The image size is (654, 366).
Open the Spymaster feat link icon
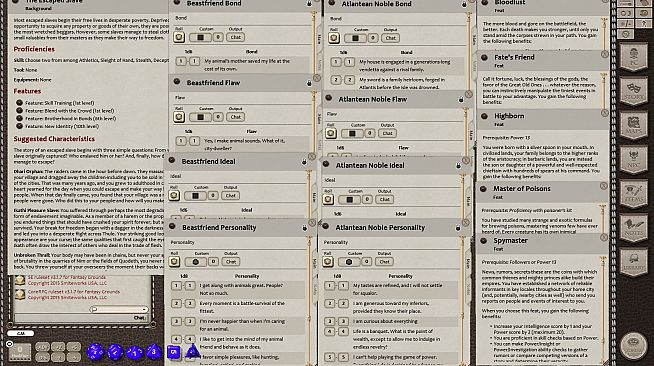pos(483,241)
